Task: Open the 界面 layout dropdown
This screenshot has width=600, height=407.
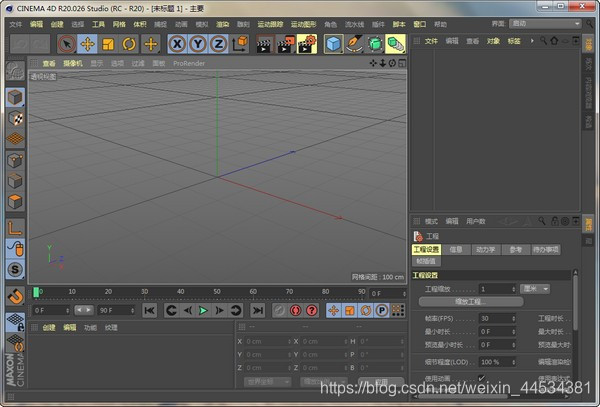Action: [545, 24]
